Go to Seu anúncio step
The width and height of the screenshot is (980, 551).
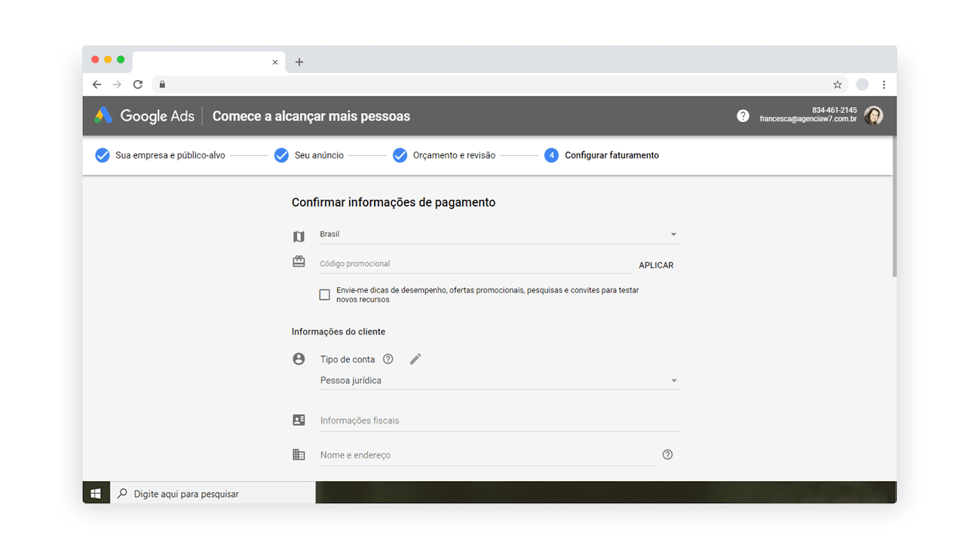click(x=309, y=156)
